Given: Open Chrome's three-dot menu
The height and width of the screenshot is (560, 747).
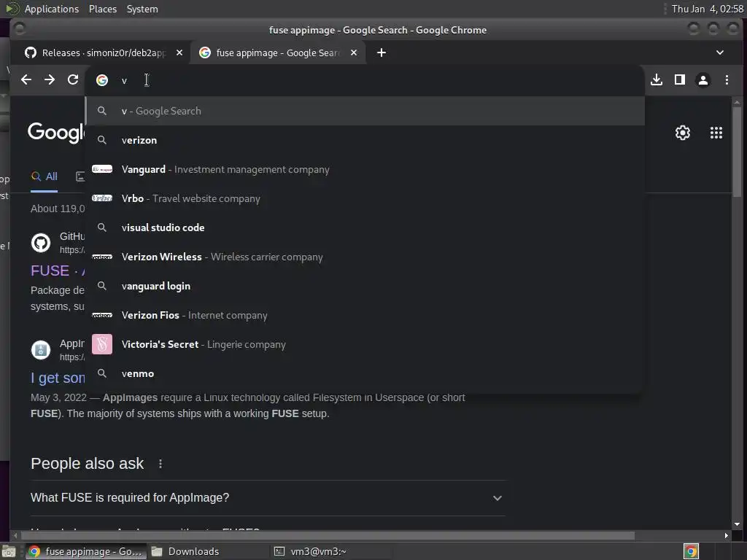Looking at the screenshot, I should coord(727,80).
